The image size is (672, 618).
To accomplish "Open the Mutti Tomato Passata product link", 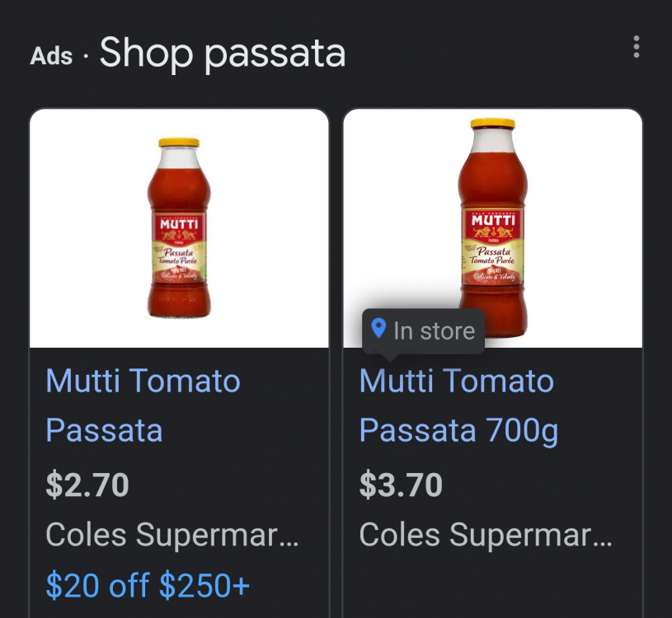I will (143, 404).
